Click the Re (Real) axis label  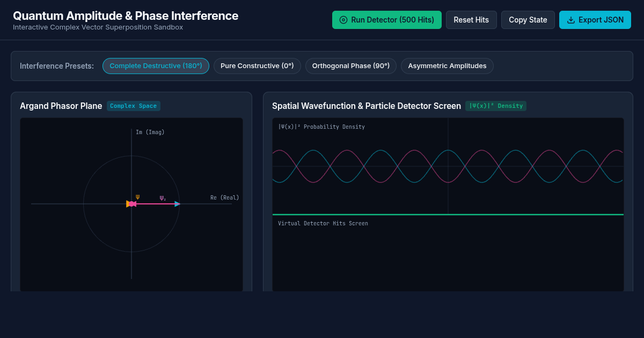pyautogui.click(x=225, y=198)
